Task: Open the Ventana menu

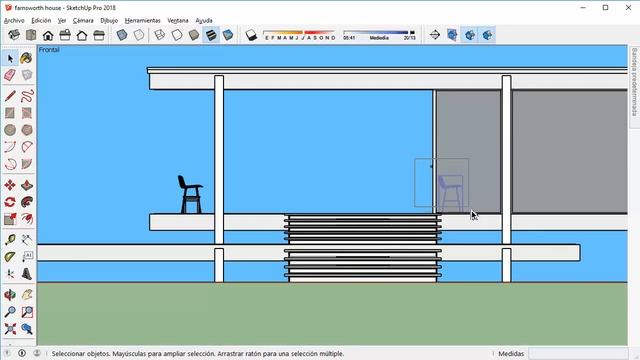Action: point(178,20)
